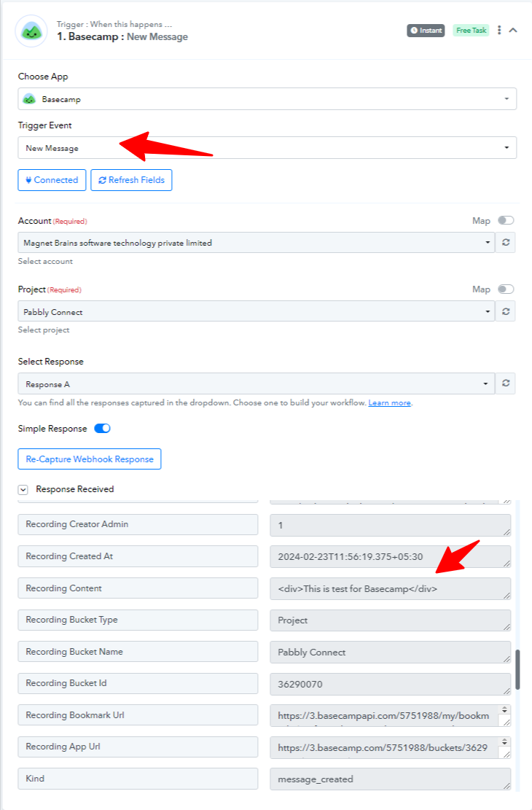Open the Select Response dropdown showing Response A
532x810 pixels.
257,383
